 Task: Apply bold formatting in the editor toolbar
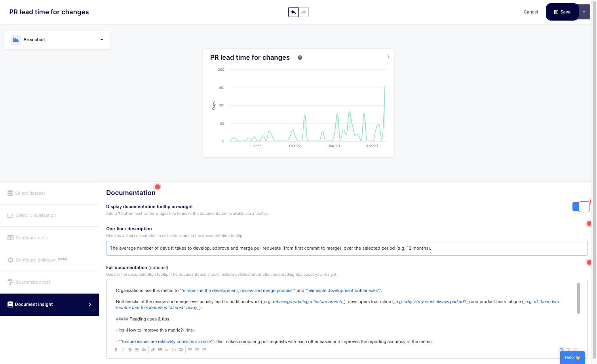pyautogui.click(x=116, y=350)
